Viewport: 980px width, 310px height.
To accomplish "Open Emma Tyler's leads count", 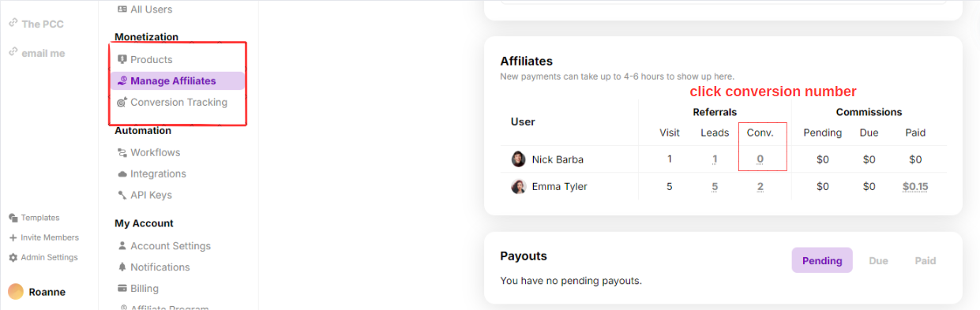I will pos(715,187).
